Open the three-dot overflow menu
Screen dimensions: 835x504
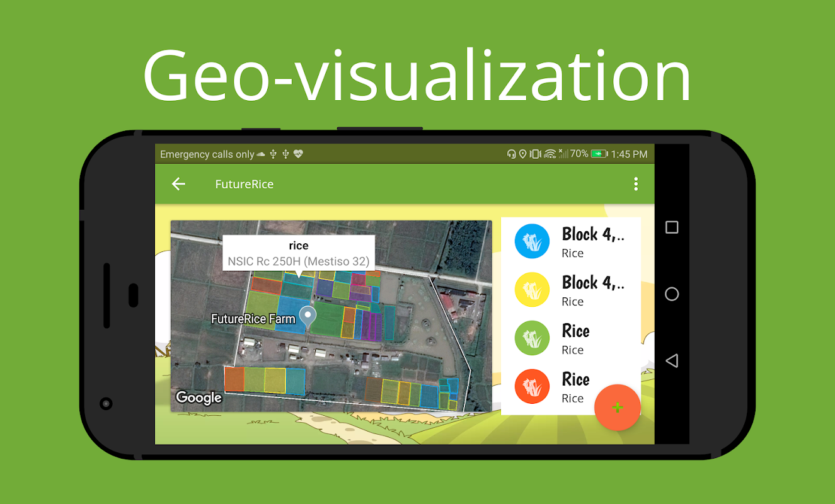point(636,184)
